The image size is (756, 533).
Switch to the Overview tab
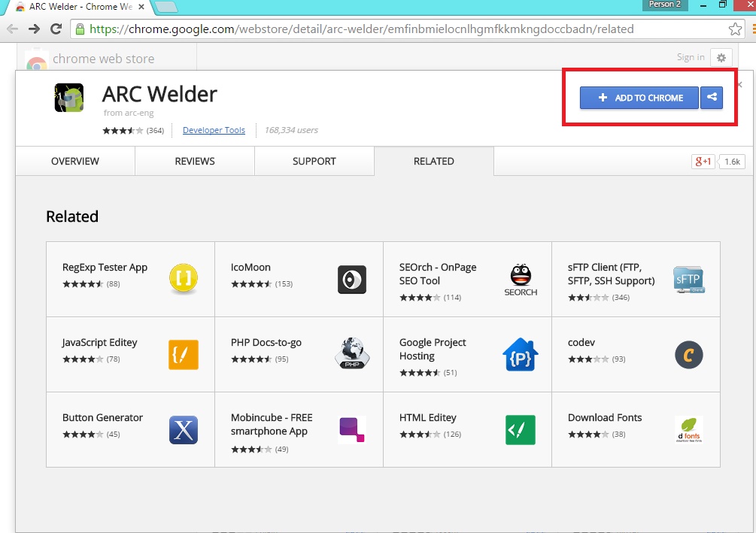tap(75, 162)
